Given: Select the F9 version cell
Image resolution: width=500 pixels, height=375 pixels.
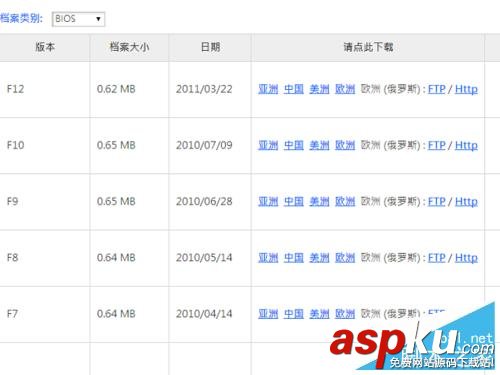Looking at the screenshot, I should click(45, 201).
